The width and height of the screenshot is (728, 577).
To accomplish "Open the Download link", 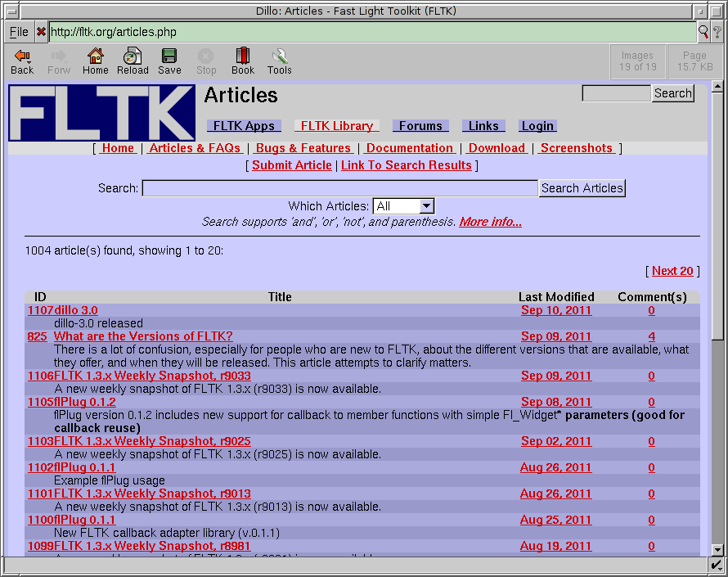I will 497,148.
